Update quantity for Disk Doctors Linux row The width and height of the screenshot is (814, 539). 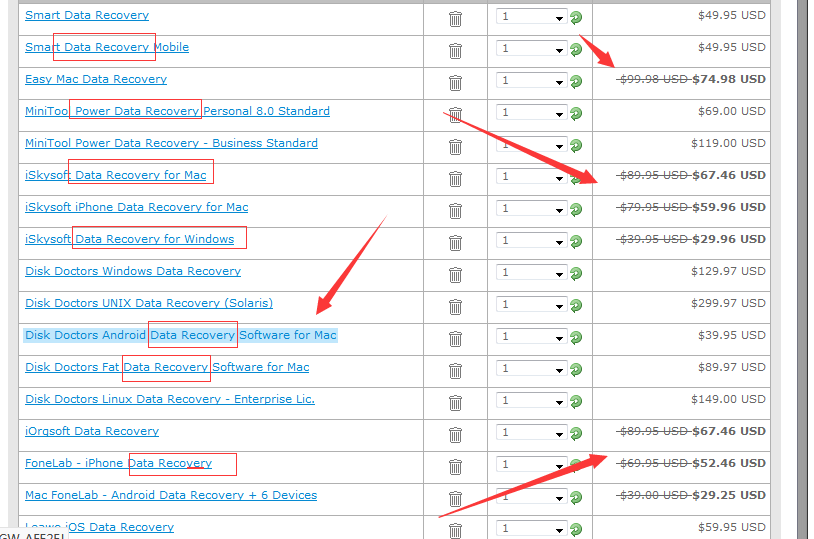576,402
